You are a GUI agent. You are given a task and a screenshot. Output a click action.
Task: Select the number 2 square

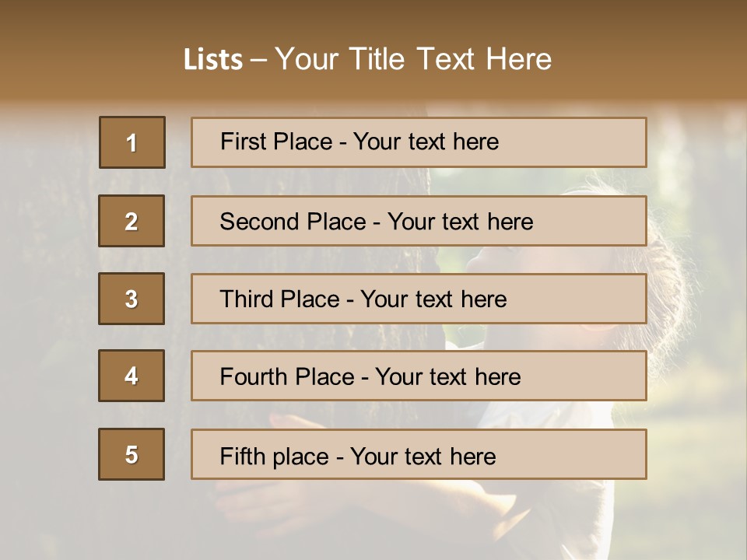(132, 221)
